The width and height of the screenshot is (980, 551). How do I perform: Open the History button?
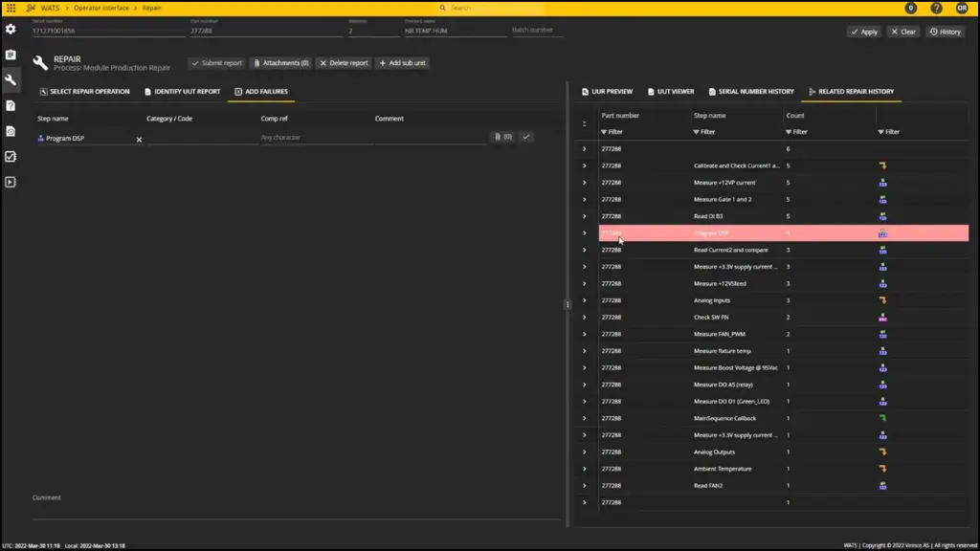[x=945, y=32]
